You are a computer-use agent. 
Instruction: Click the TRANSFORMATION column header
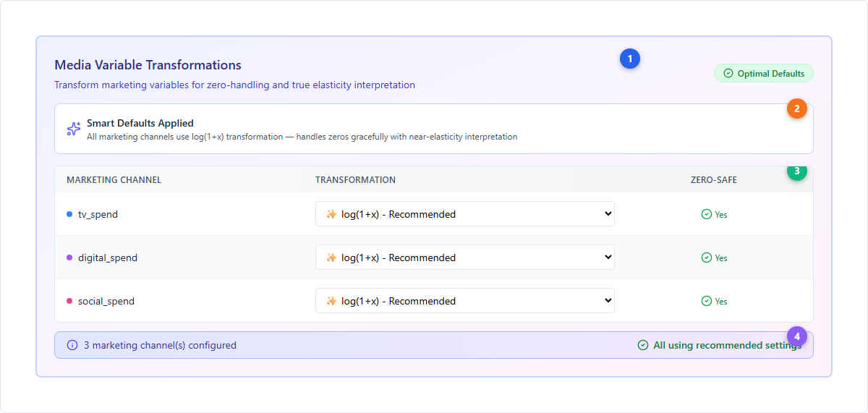coord(355,179)
